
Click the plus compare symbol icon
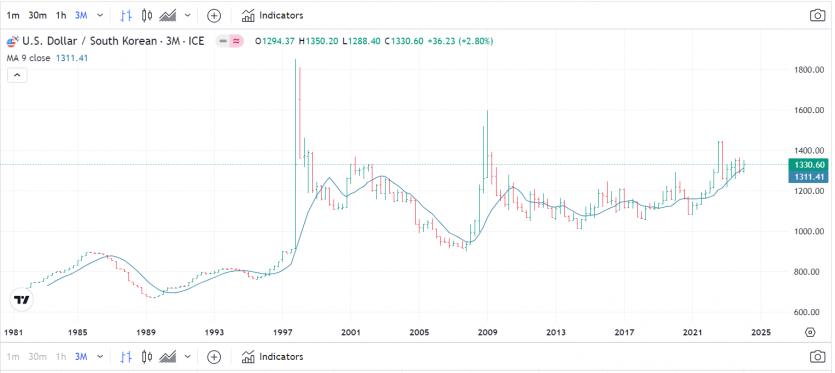point(214,15)
